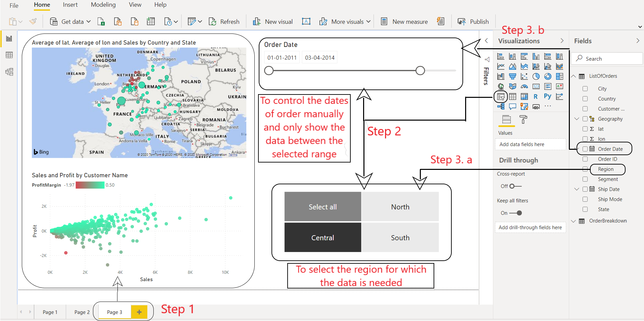The height and width of the screenshot is (321, 644).
Task: Expand the Ship Date field
Action: click(x=577, y=189)
